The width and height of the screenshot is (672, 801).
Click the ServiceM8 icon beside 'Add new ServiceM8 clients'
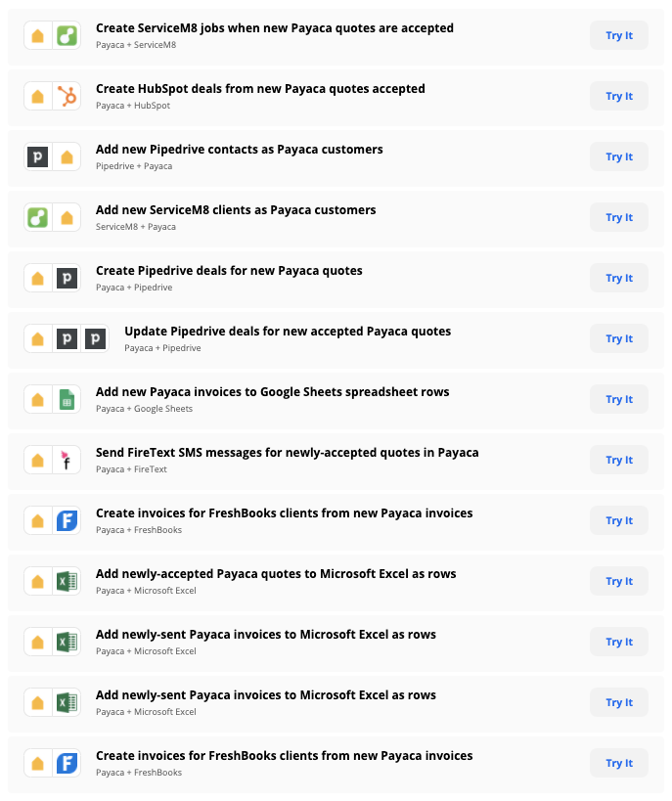[38, 217]
